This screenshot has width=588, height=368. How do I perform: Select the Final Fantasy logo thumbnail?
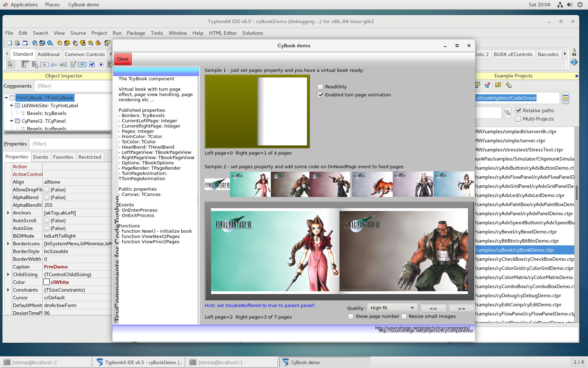(x=217, y=184)
